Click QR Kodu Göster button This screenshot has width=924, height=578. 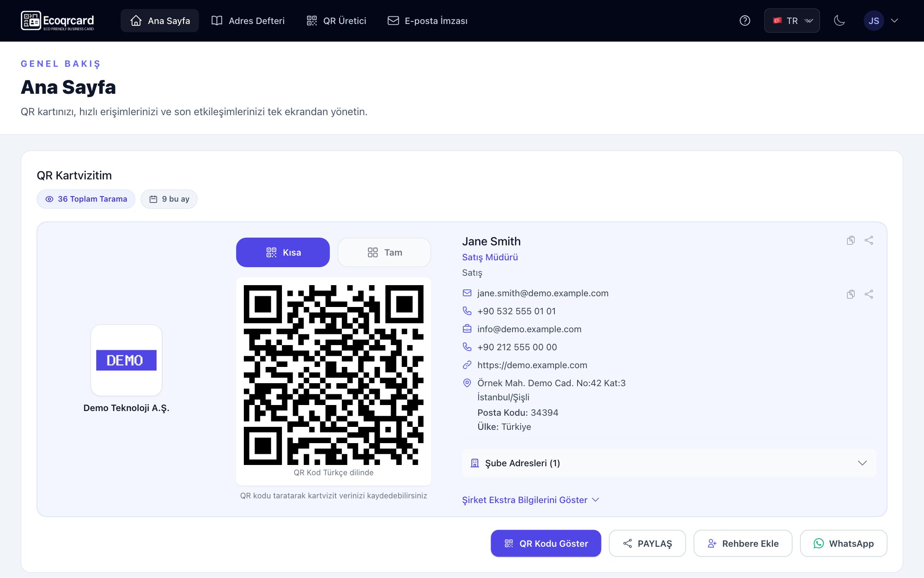(x=546, y=543)
